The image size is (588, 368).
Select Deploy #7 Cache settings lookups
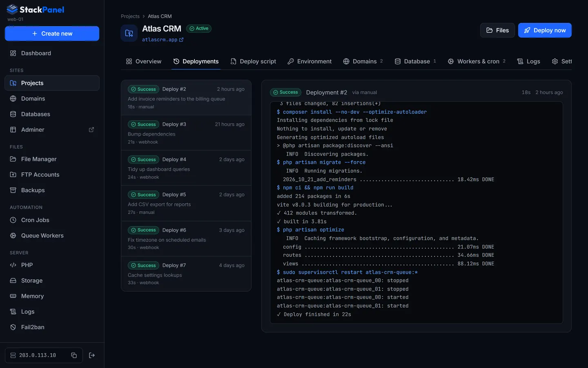186,274
